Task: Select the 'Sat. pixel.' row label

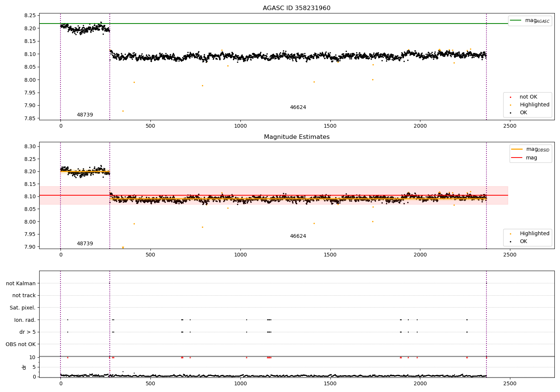Action: tap(23, 308)
